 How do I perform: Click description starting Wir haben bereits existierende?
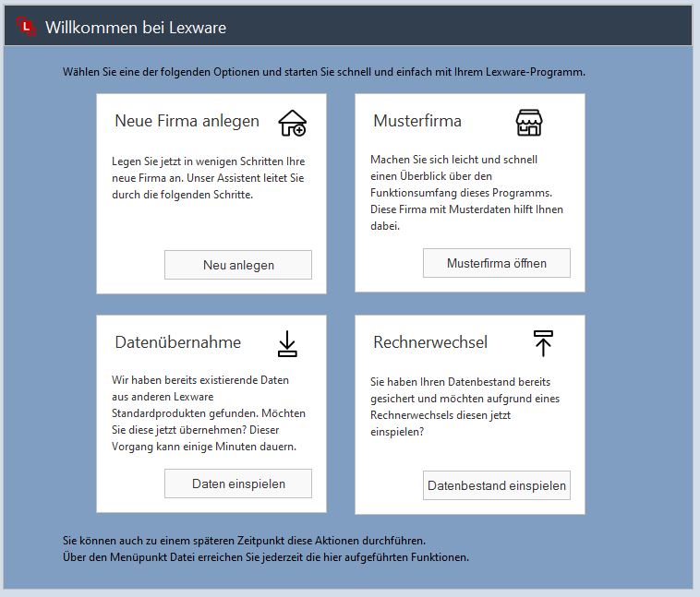point(209,412)
